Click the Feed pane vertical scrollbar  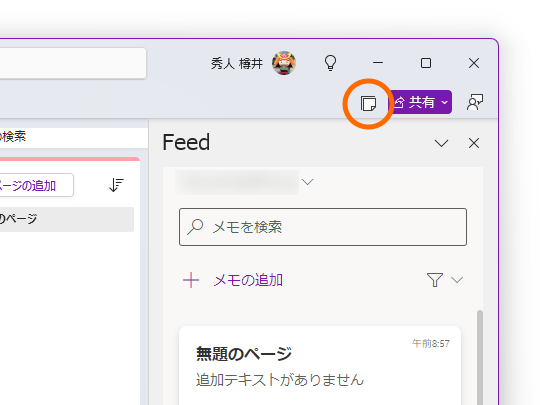(480, 357)
